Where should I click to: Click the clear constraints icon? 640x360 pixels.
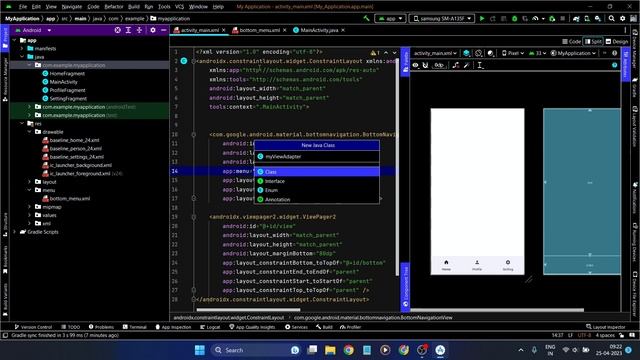point(456,65)
